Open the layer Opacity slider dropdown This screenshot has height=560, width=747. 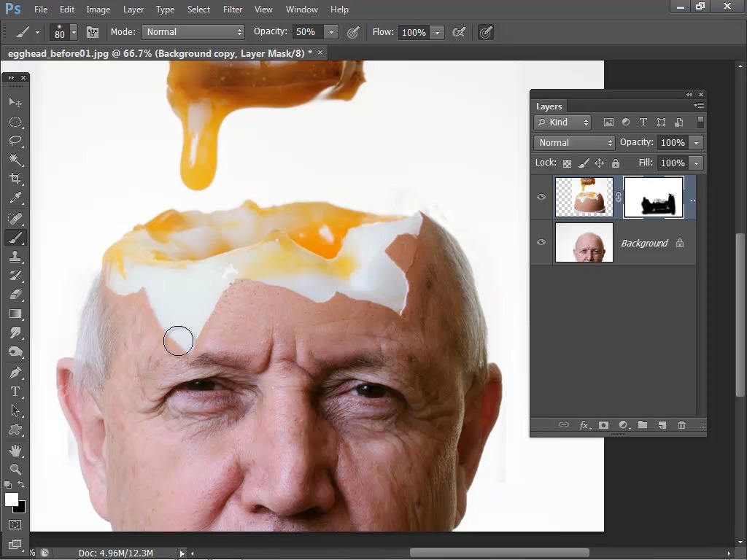pos(697,142)
